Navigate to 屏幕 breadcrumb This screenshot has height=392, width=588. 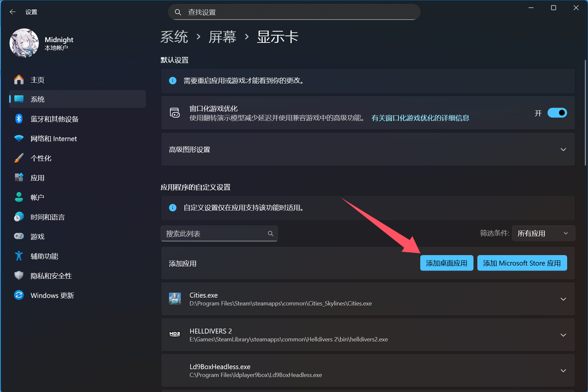click(223, 37)
